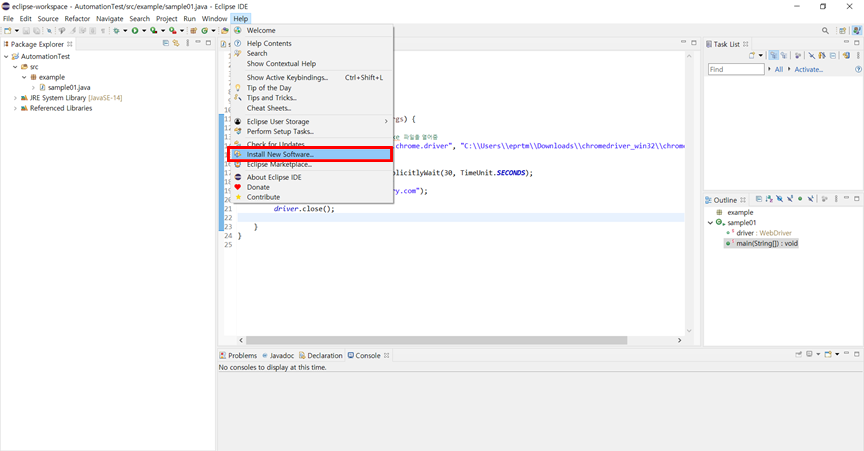The height and width of the screenshot is (451, 864).
Task: Select Install New Software menu entry
Action: tap(311, 154)
